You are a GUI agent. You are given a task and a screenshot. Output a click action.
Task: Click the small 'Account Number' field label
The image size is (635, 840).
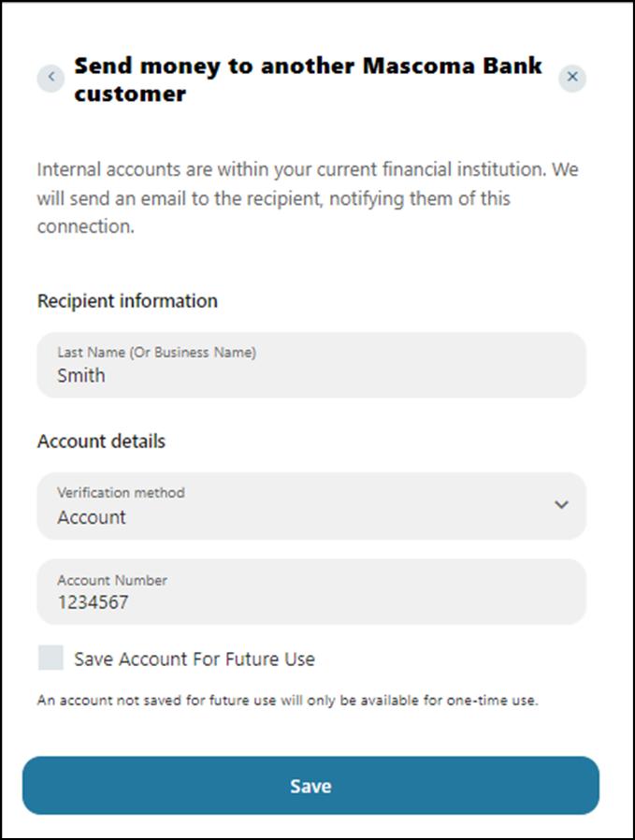[x=112, y=580]
